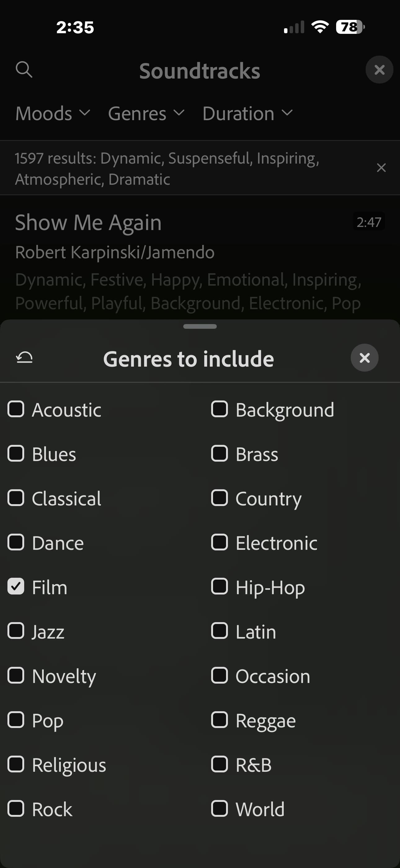
Task: Tap the bottom sheet drag handle
Action: [200, 326]
